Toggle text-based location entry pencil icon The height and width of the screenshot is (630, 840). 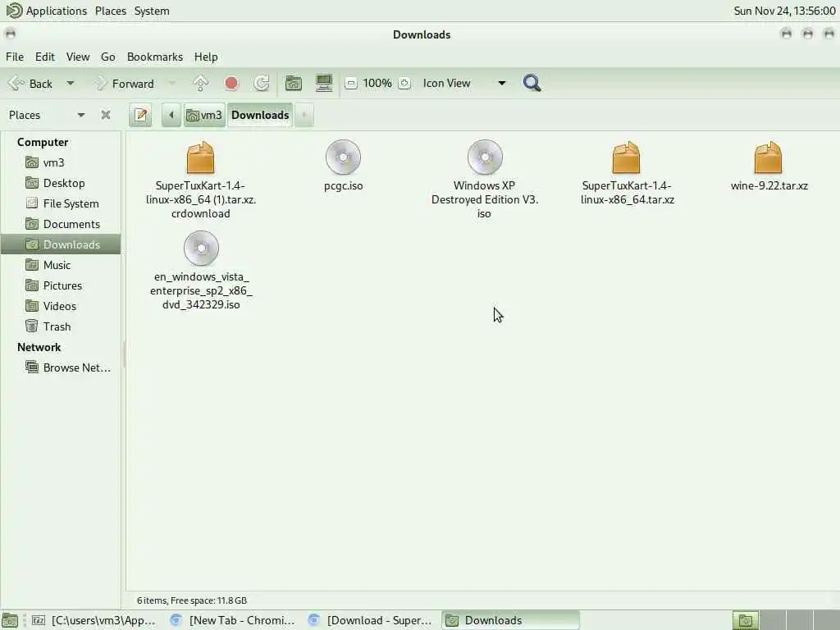click(141, 115)
